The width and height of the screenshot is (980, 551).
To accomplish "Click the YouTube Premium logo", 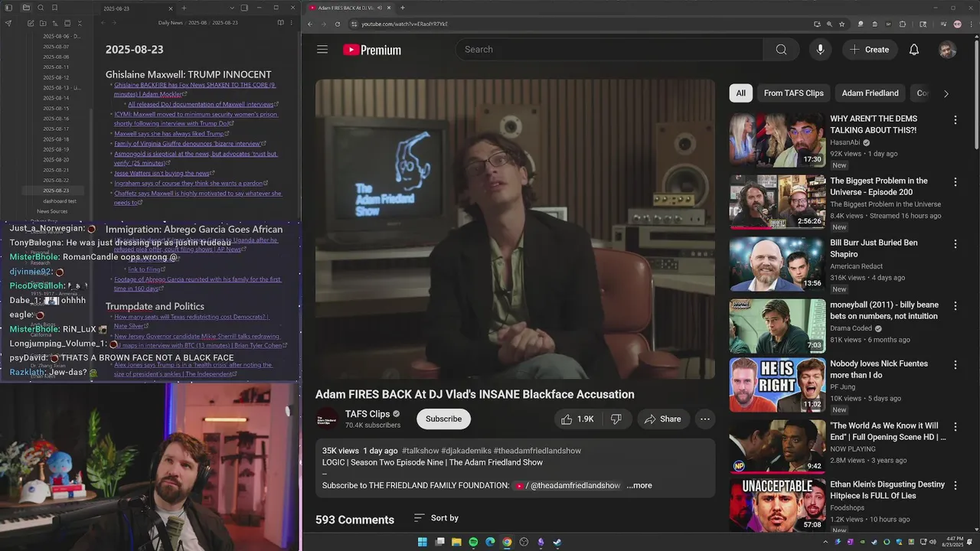I will pos(372,50).
